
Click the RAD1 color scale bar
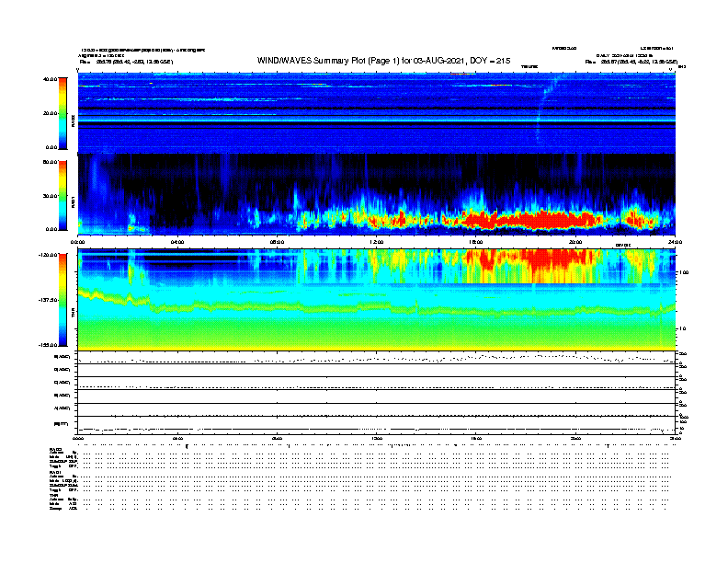(62, 195)
